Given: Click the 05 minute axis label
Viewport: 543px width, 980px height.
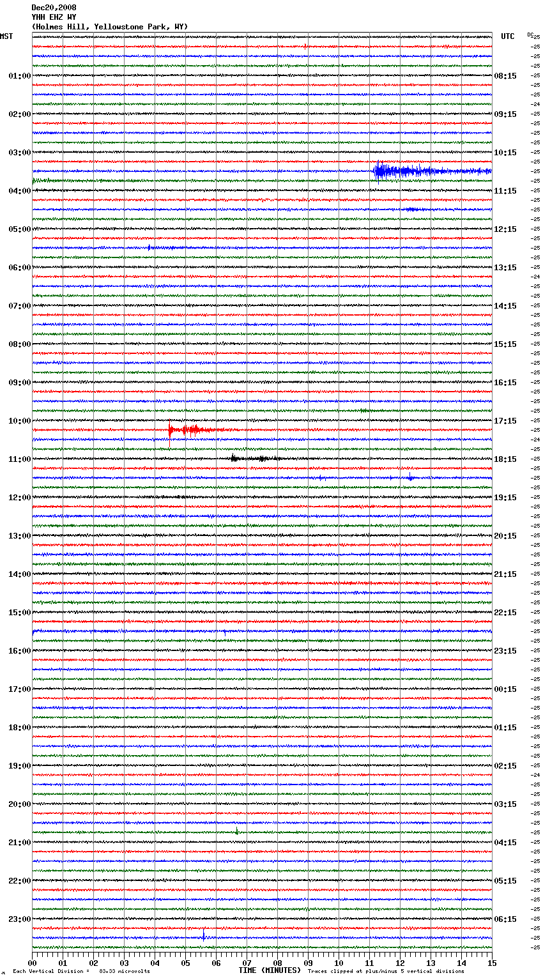Looking at the screenshot, I should point(185,963).
